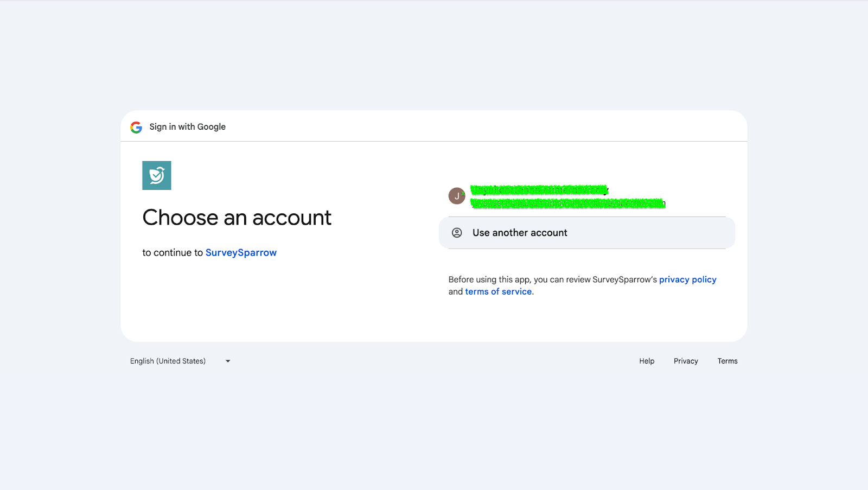Open the SurveySparrow link
Viewport: 868px width, 490px height.
tap(241, 253)
